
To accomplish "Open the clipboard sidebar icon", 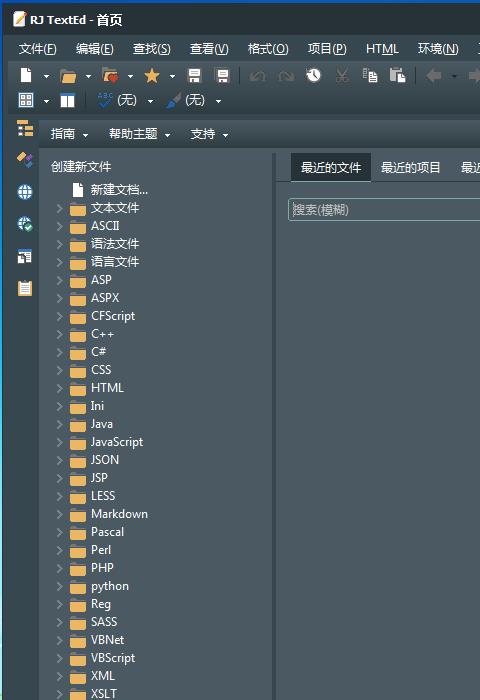I will pos(25,288).
